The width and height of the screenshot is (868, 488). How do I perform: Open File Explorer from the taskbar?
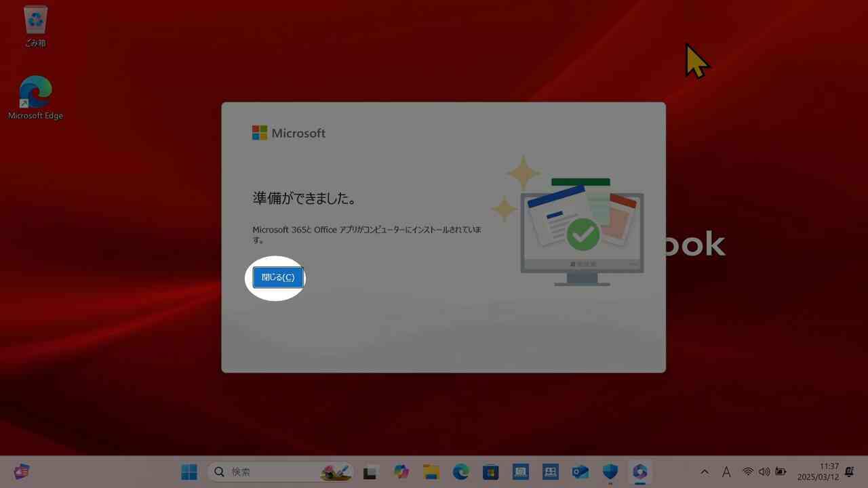coord(431,472)
